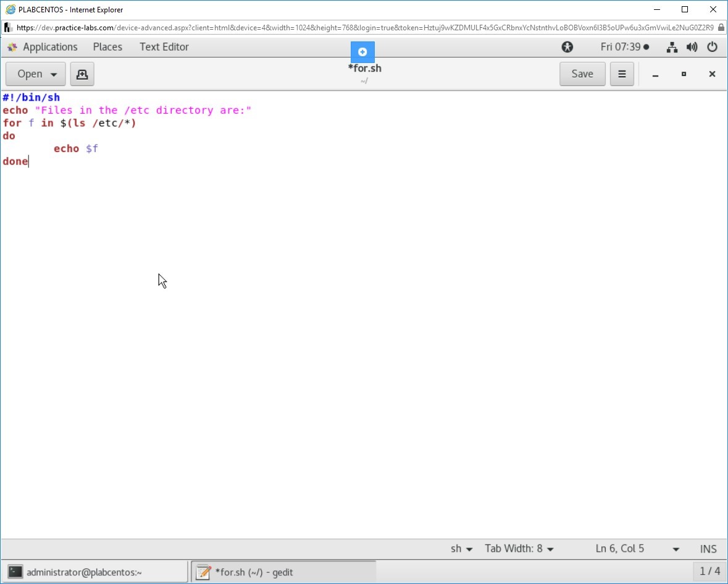The image size is (728, 584).
Task: Open the Text Editor app menu
Action: (164, 47)
